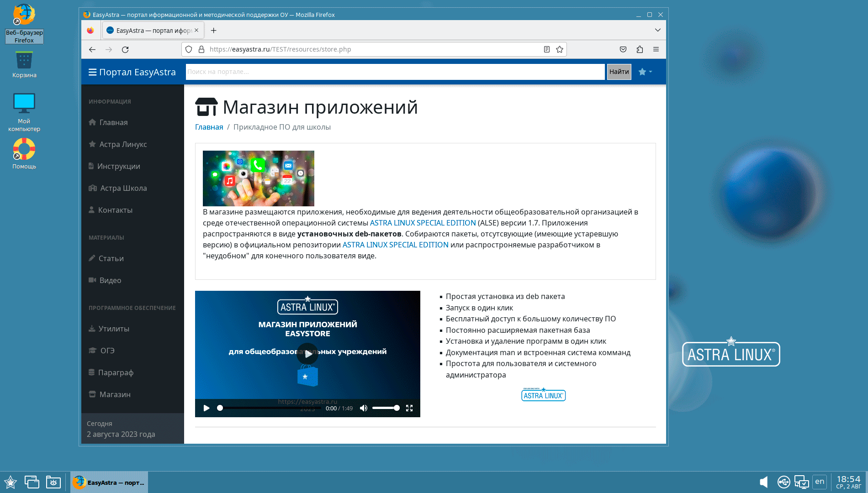Mute the video with the speaker icon
The image size is (868, 493).
[x=364, y=408]
